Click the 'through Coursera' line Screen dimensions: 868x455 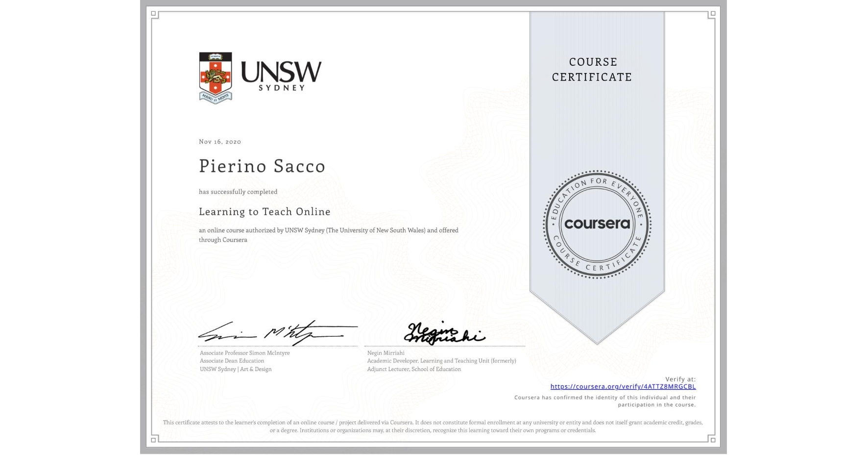pyautogui.click(x=223, y=240)
